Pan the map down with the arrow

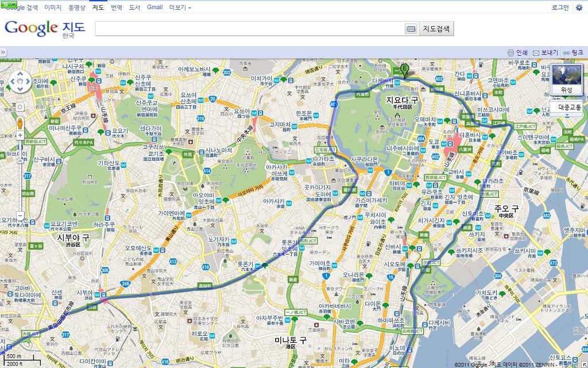[x=20, y=90]
